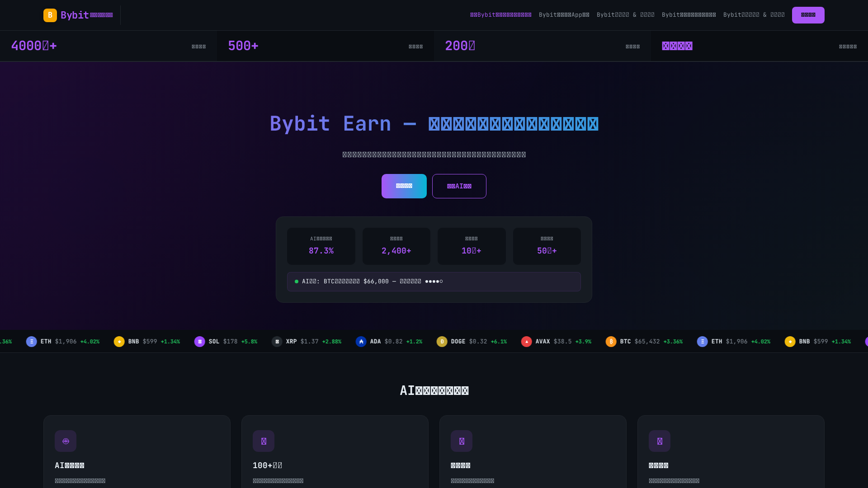The height and width of the screenshot is (488, 868).
Task: Select the DOGE coin icon
Action: [x=442, y=342]
